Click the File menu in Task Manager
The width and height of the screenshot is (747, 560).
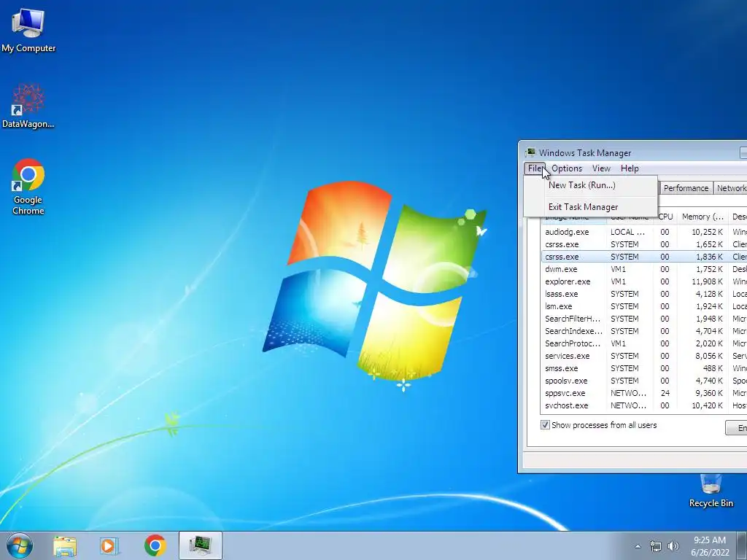click(535, 168)
